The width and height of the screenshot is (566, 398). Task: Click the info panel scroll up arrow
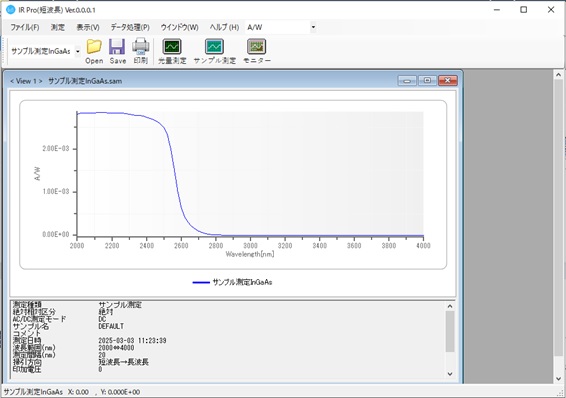(450, 306)
